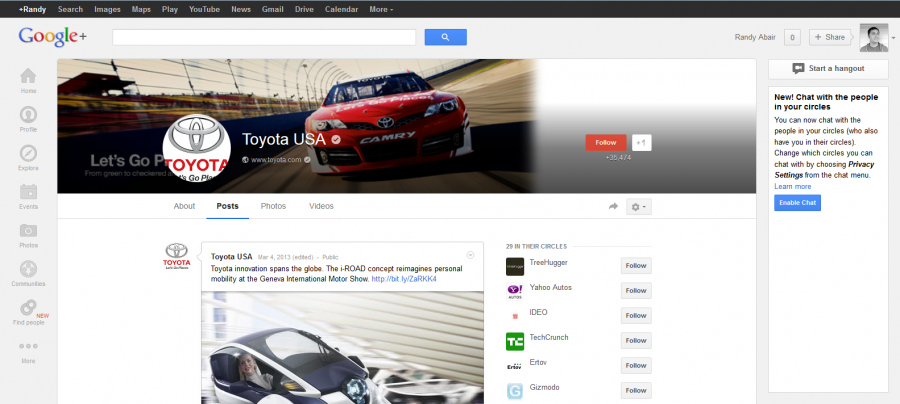Follow IDEO
This screenshot has width=900, height=404.
pyautogui.click(x=636, y=316)
